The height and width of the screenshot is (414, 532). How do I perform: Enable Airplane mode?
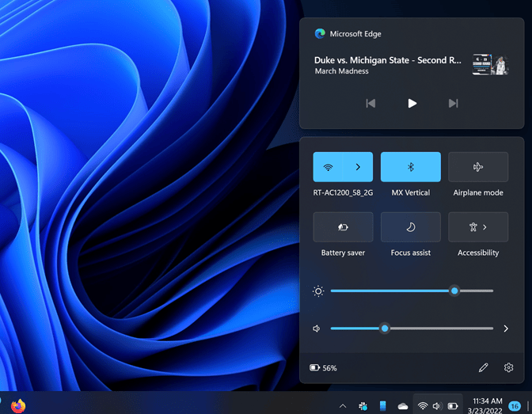[478, 167]
